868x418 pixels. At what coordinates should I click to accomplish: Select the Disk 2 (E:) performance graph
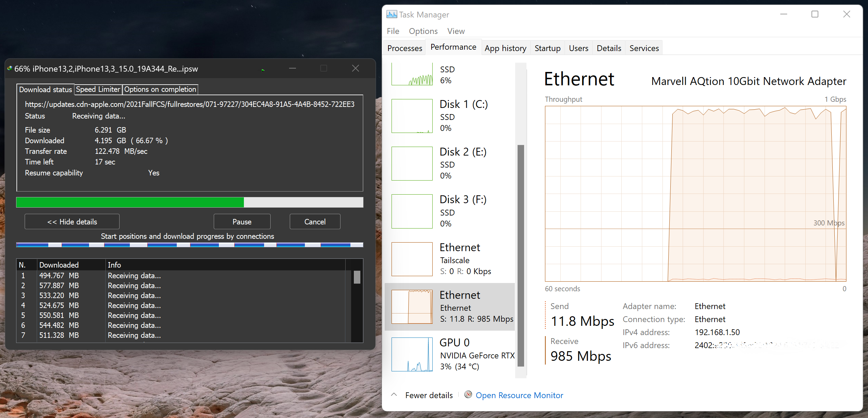(x=412, y=163)
